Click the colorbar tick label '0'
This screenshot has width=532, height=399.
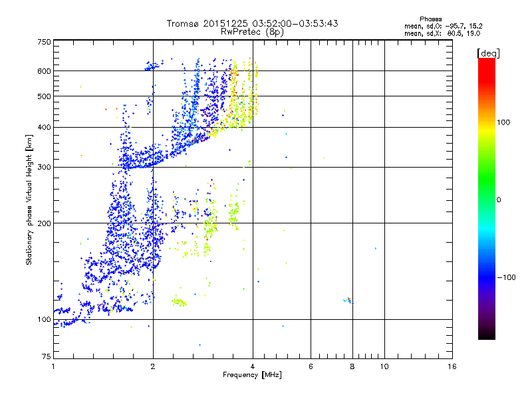point(499,200)
